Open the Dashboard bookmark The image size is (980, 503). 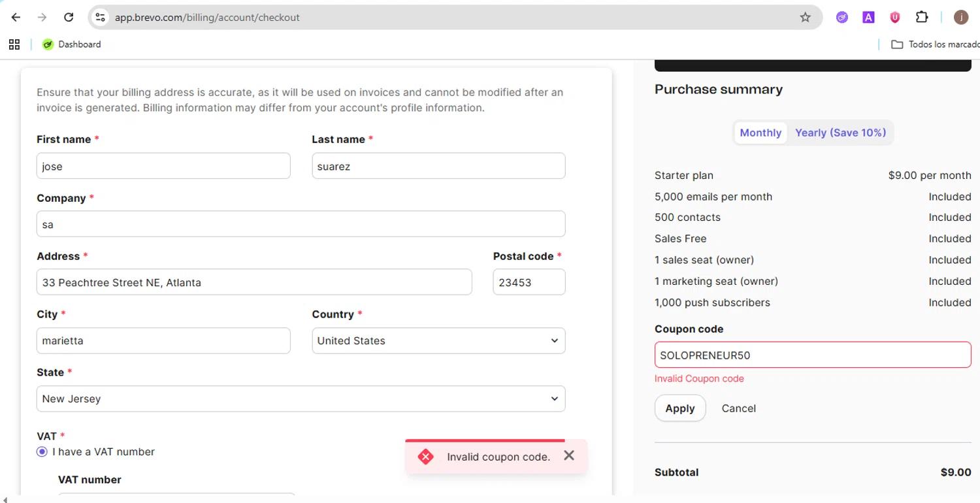pos(72,44)
